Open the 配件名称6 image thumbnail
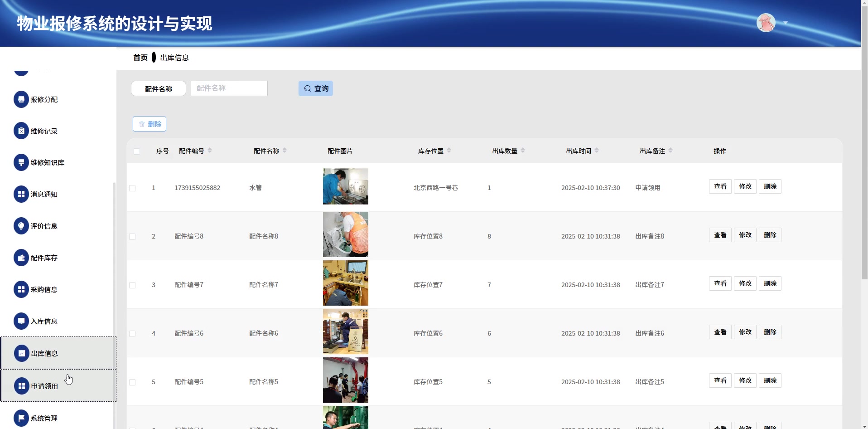The width and height of the screenshot is (868, 429). [346, 331]
